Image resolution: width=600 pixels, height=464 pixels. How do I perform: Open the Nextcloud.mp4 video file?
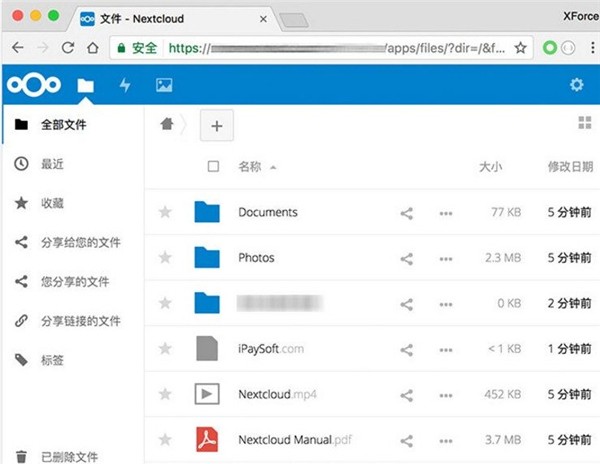pos(277,394)
